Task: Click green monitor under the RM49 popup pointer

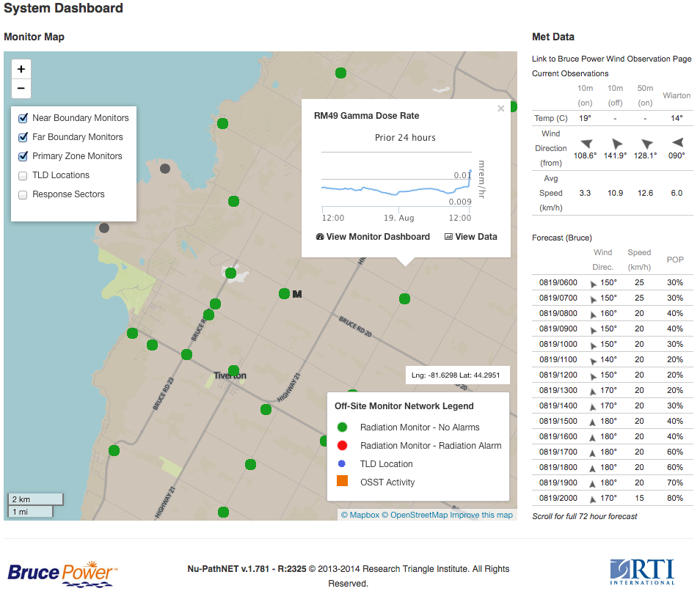Action: 404,298
